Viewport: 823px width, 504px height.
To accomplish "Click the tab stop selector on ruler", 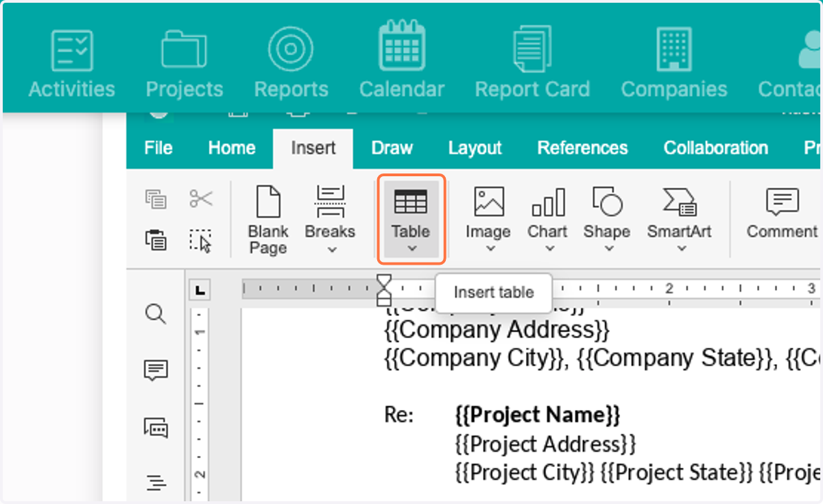I will coord(200,291).
